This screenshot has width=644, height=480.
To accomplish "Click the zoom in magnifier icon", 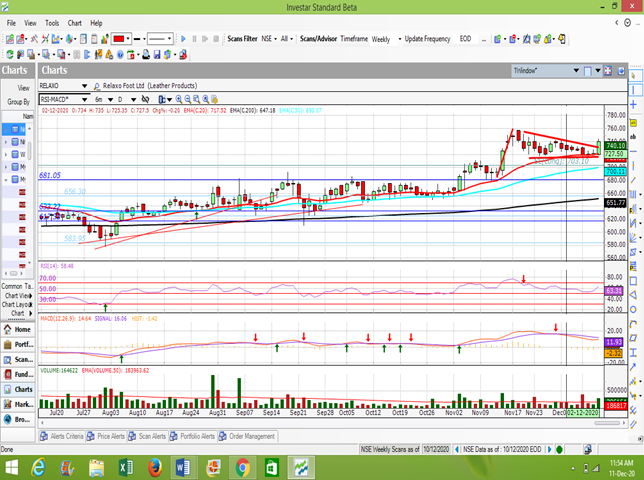I will [178, 100].
